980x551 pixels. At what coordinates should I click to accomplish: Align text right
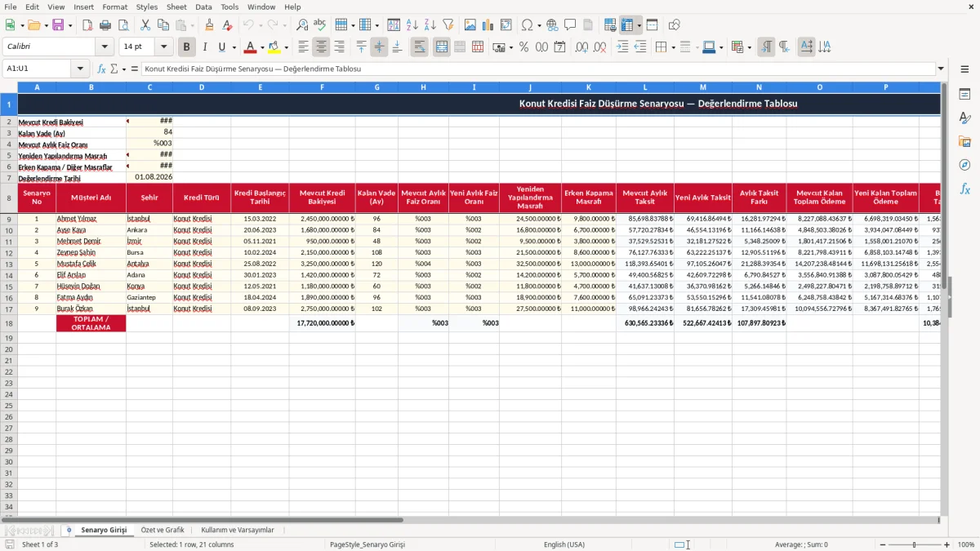340,47
